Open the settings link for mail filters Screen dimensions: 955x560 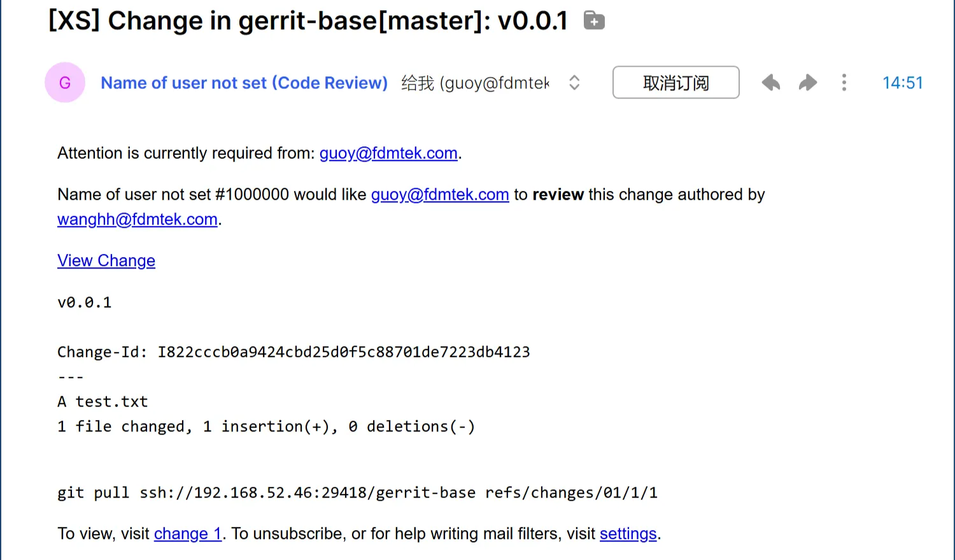tap(628, 534)
